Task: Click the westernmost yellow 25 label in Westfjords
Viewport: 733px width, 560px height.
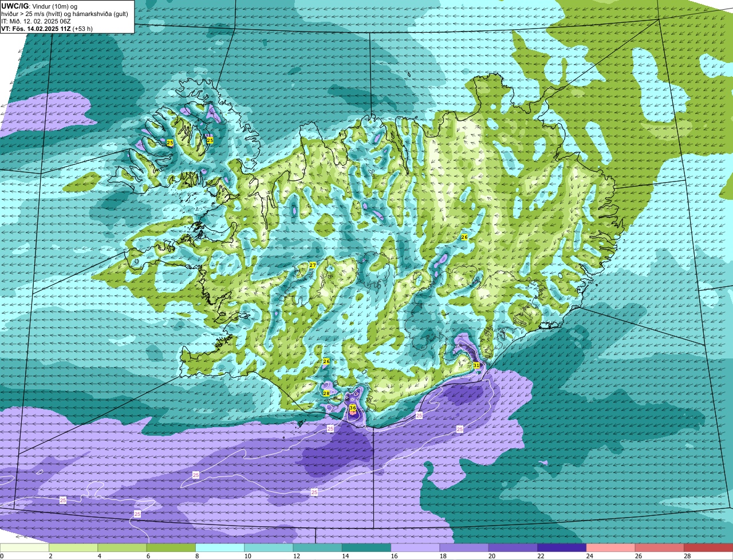Action: pyautogui.click(x=170, y=142)
